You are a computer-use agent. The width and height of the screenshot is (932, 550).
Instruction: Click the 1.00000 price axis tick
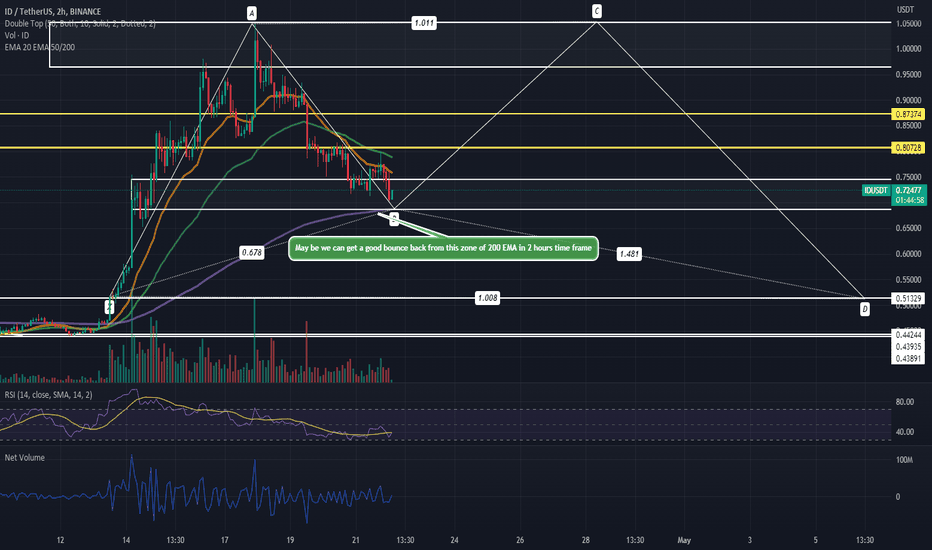point(909,49)
